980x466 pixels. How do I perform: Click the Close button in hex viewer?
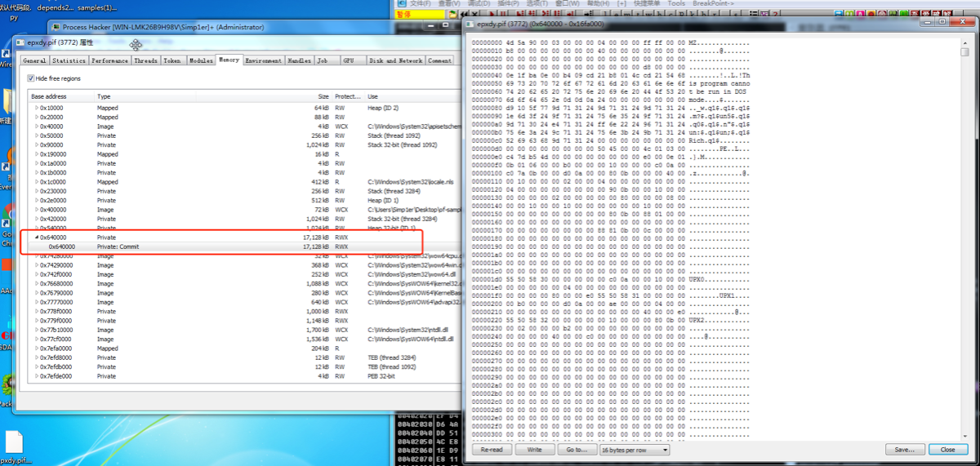(947, 450)
